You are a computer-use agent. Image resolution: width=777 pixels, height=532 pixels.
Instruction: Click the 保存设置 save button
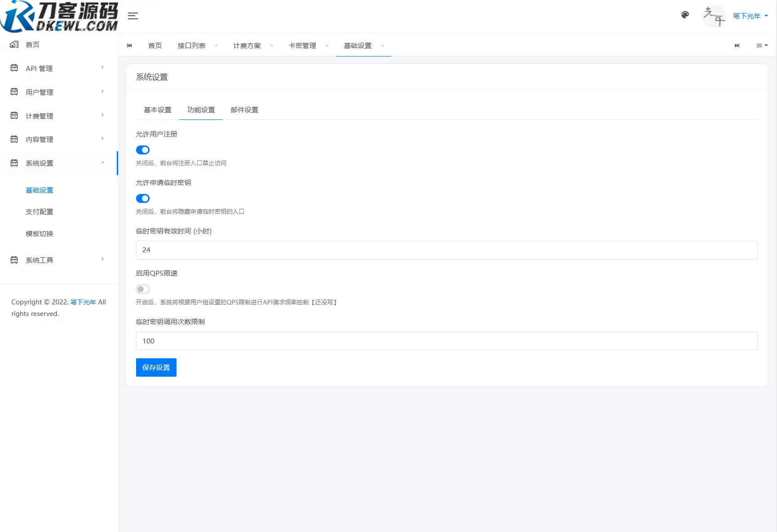tap(156, 367)
